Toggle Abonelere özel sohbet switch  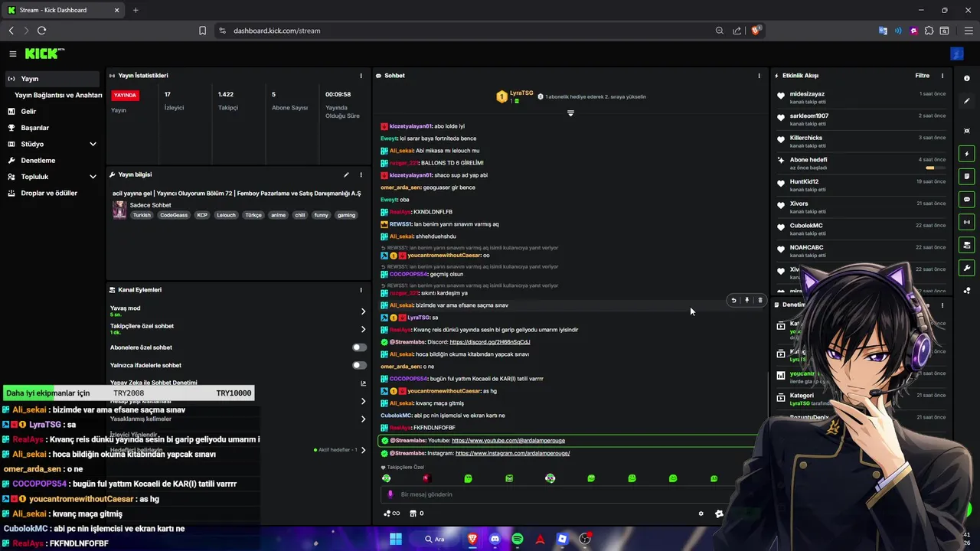tap(359, 347)
